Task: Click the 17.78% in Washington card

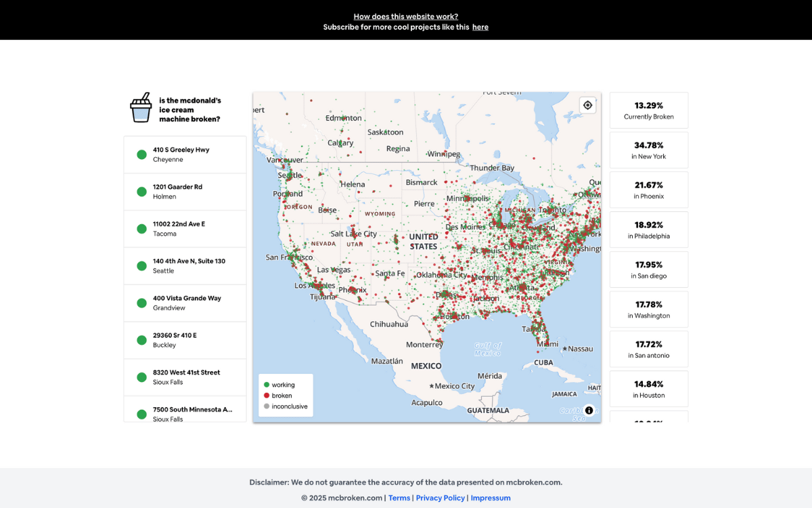Action: pos(649,310)
